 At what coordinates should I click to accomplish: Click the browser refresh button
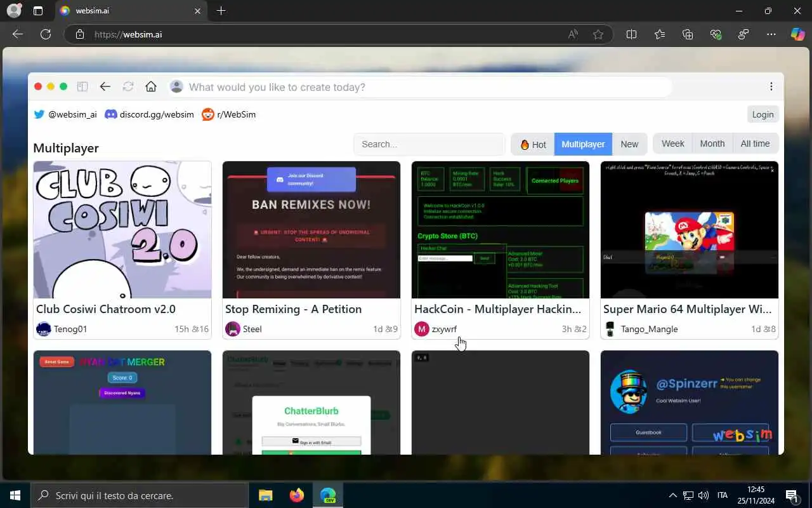pyautogui.click(x=46, y=34)
